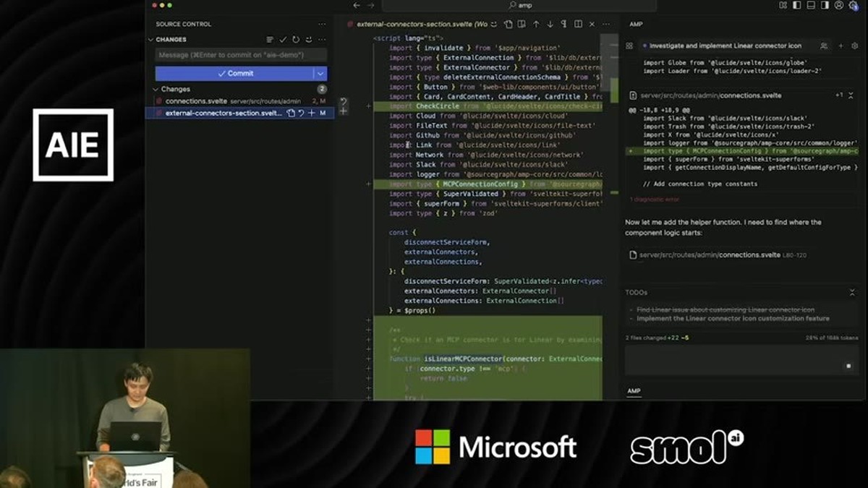Toggle the secondary sidebar from the title bar
868x488 pixels.
coord(825,5)
